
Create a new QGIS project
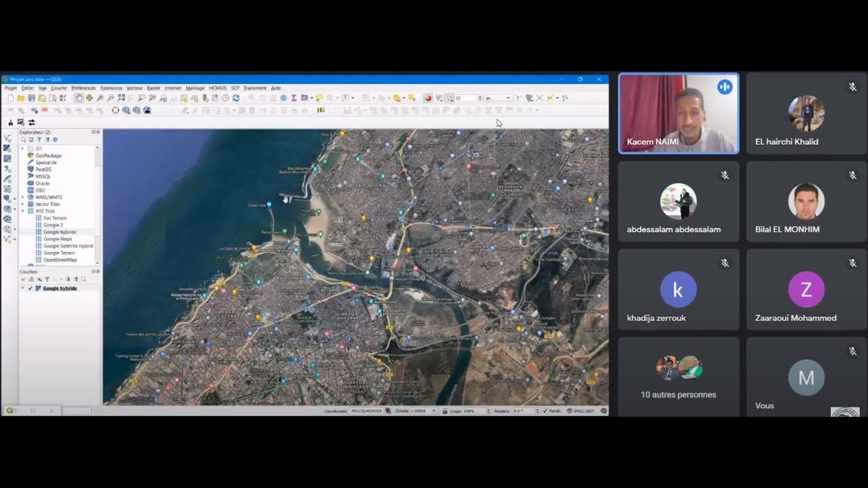coord(11,98)
